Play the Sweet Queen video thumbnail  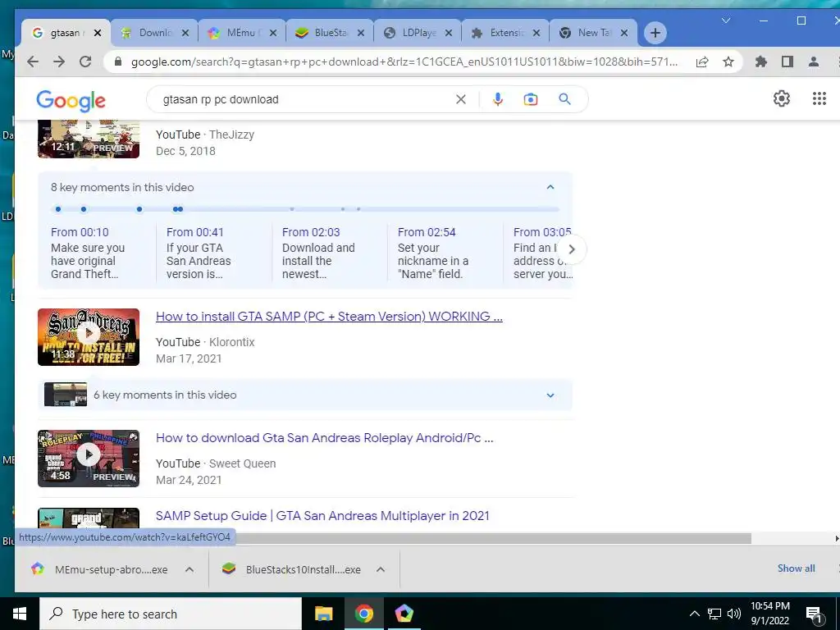pos(89,458)
